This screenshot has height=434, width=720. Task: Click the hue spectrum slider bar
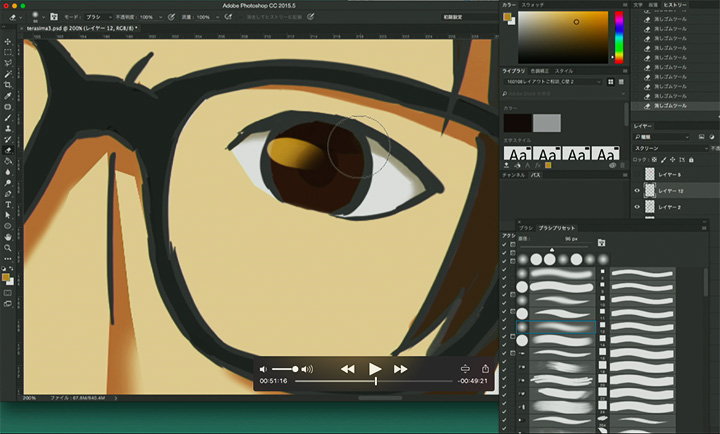pyautogui.click(x=619, y=37)
